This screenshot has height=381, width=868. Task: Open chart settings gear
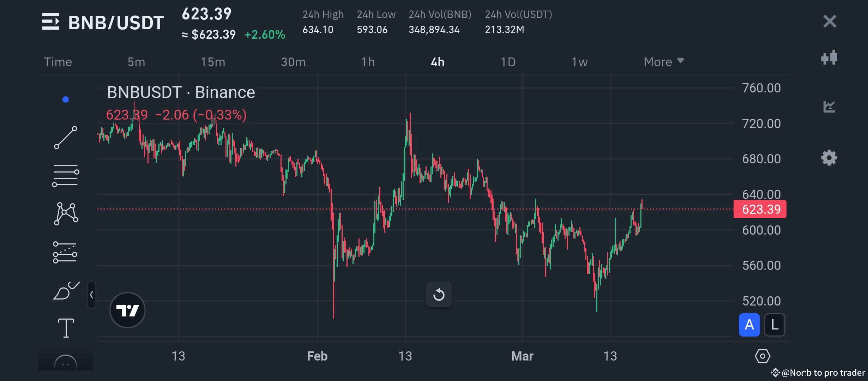click(x=829, y=158)
